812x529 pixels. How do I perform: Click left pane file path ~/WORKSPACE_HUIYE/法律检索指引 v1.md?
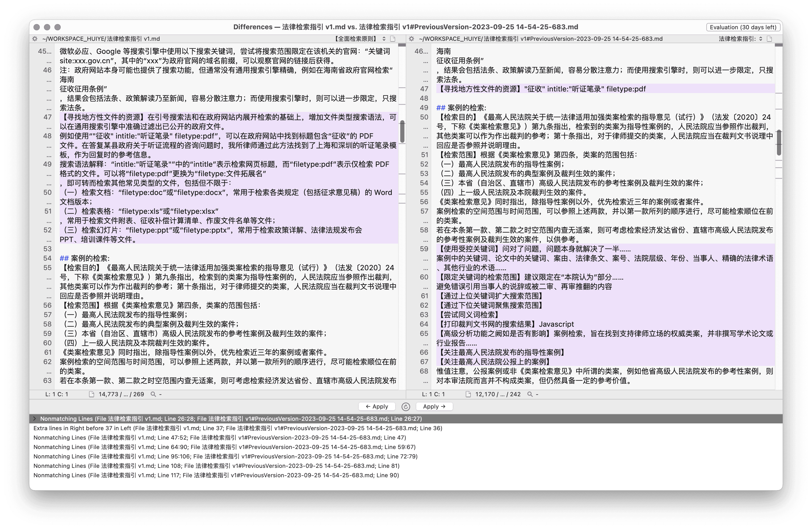click(101, 39)
